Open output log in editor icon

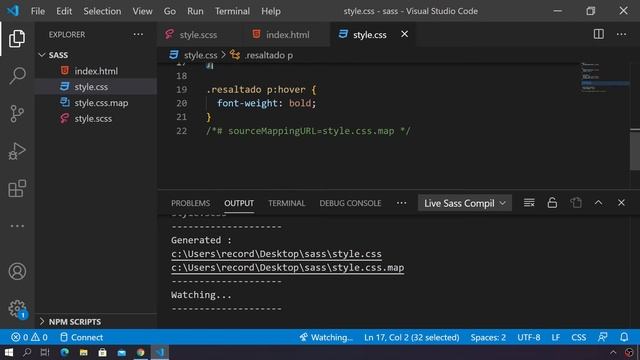(576, 203)
